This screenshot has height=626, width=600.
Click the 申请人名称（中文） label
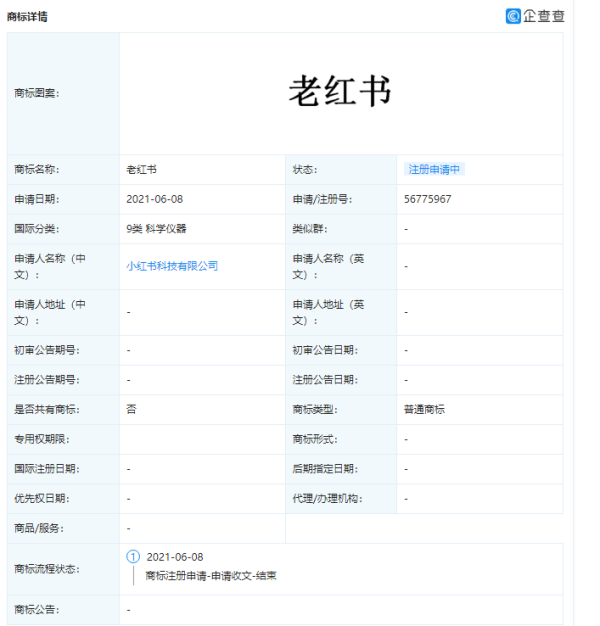click(x=50, y=267)
